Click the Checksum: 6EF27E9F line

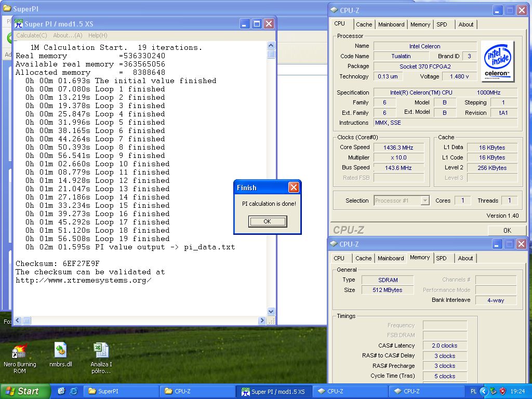point(57,263)
